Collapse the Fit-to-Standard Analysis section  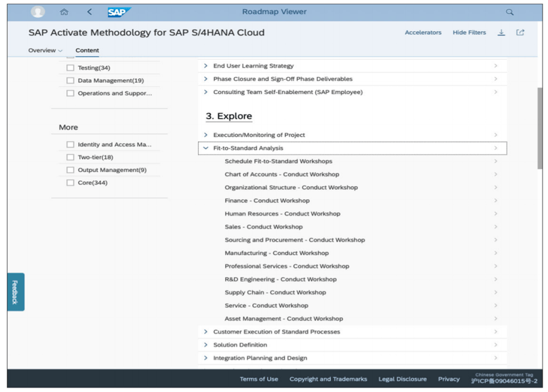[206, 147]
